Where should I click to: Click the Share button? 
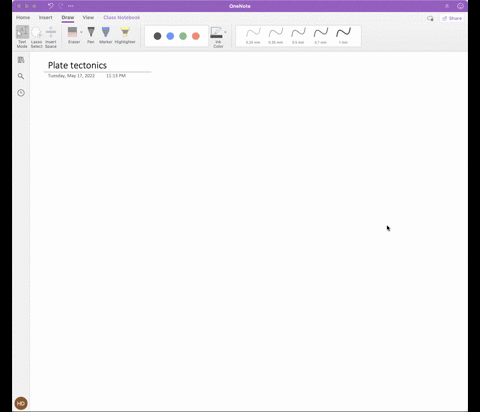point(452,18)
